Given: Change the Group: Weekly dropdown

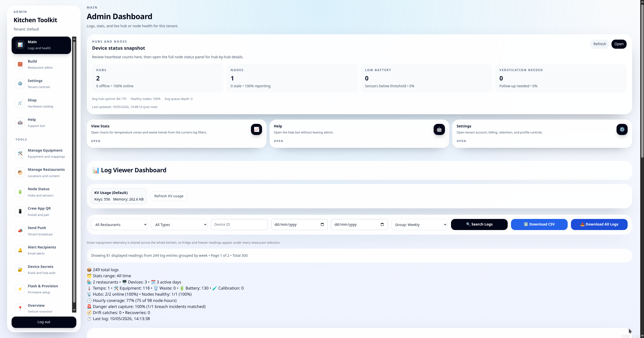Looking at the screenshot, I should pos(419,224).
